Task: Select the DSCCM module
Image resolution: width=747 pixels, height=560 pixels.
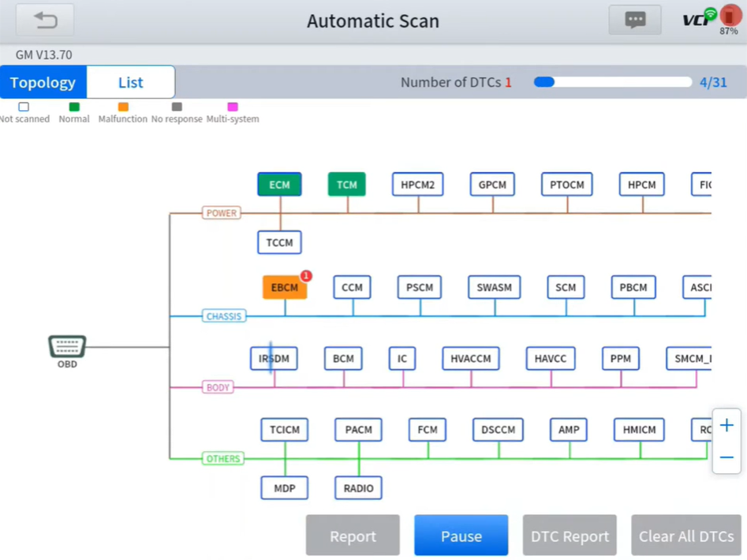Action: [x=498, y=430]
